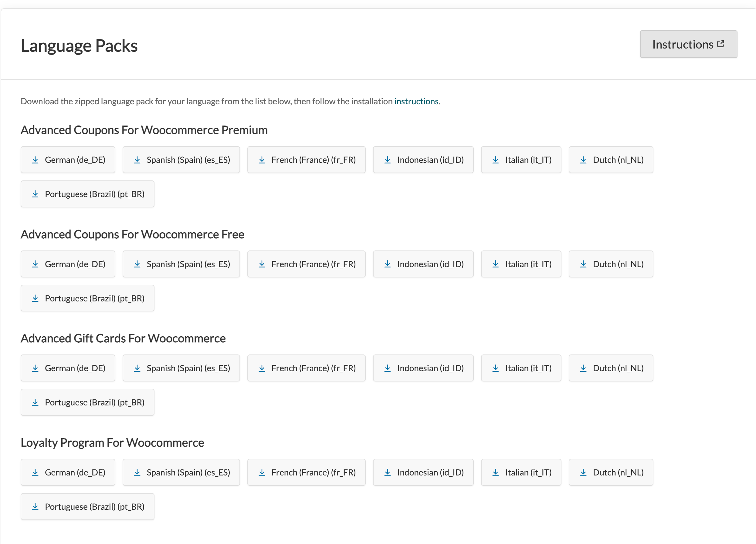Click download icon for Premium Portuguese pack
Screen dimensions: 756x544
35,194
